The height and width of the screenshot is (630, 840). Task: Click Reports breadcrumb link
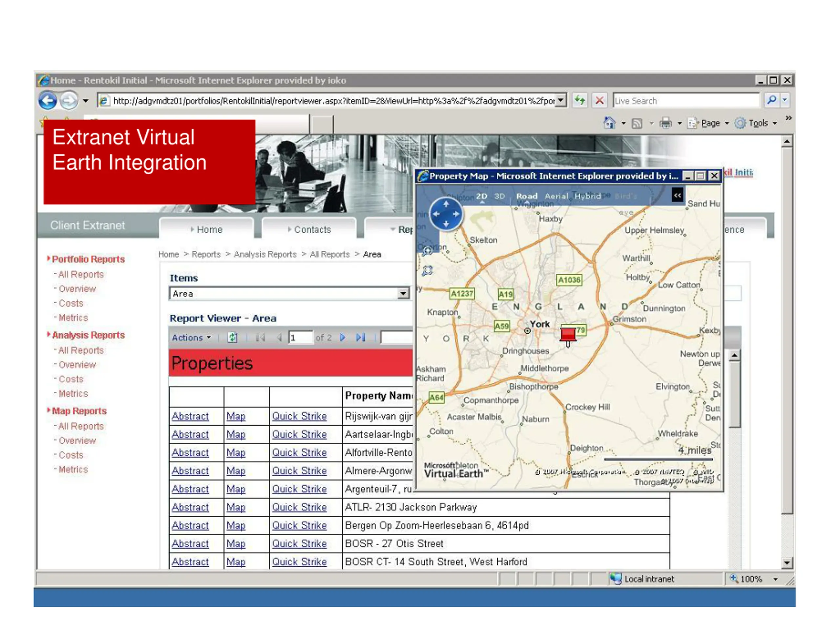tap(206, 254)
